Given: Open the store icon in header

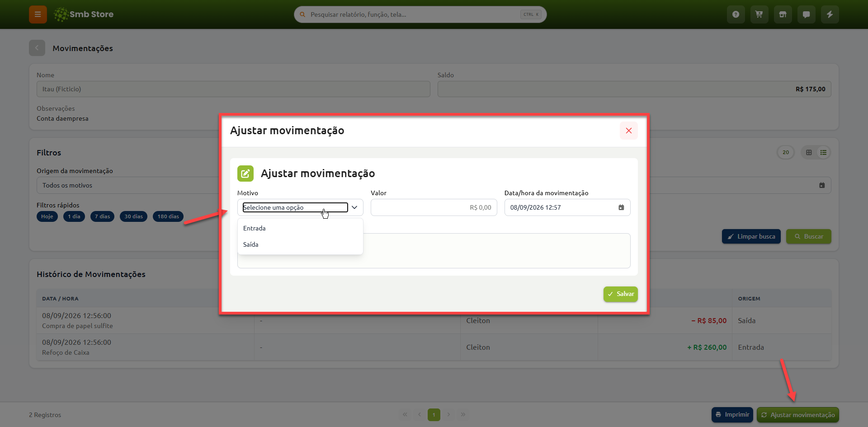Looking at the screenshot, I should pyautogui.click(x=783, y=14).
